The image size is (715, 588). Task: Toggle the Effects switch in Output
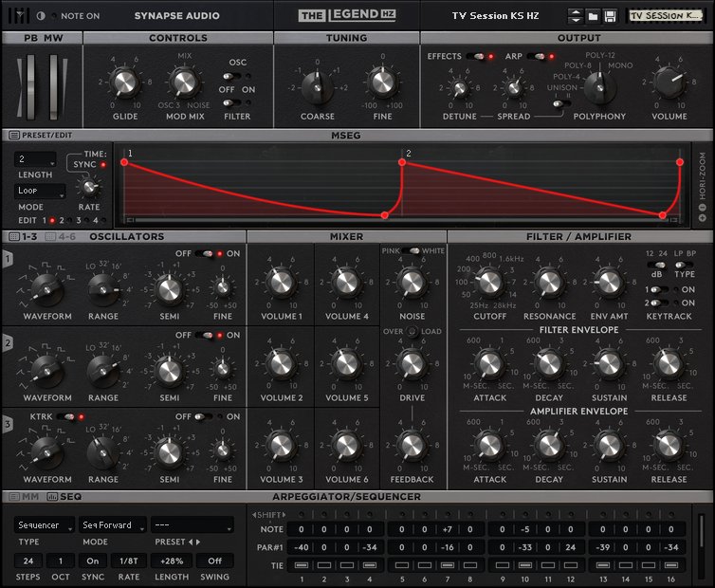point(476,57)
